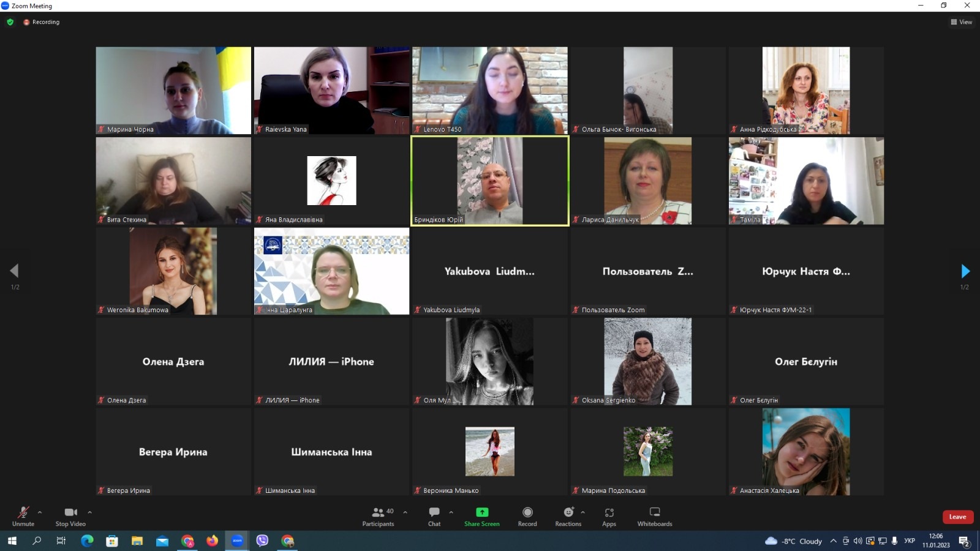Viewport: 980px width, 551px height.
Task: Click the large name Олена Дзега
Action: coord(173,362)
